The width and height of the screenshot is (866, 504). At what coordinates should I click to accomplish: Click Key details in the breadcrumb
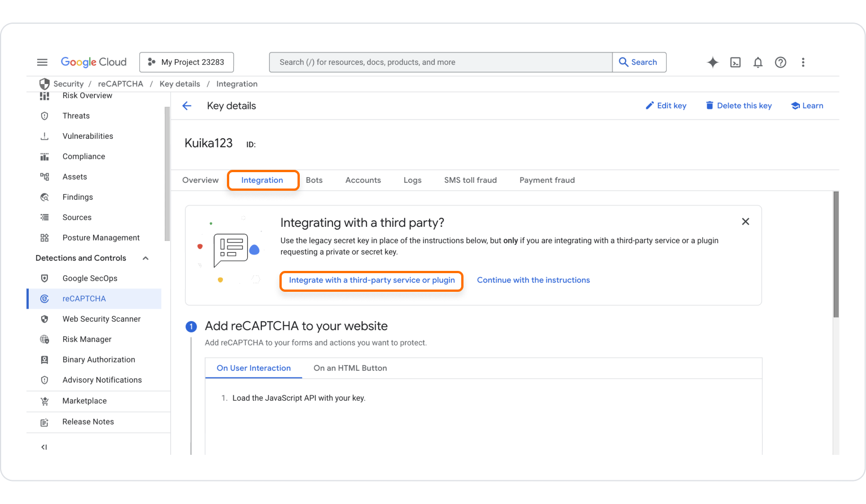(180, 84)
